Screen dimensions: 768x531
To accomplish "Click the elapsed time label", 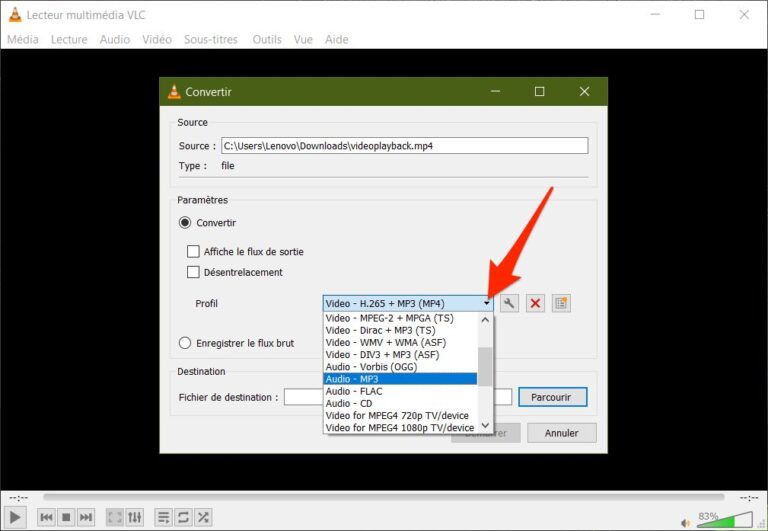I will 19,498.
